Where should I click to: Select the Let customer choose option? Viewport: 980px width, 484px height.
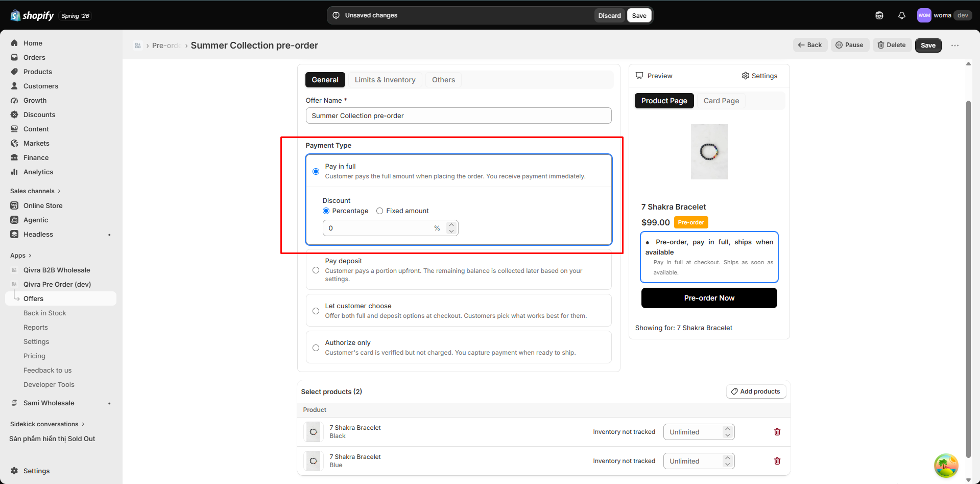[x=316, y=311]
